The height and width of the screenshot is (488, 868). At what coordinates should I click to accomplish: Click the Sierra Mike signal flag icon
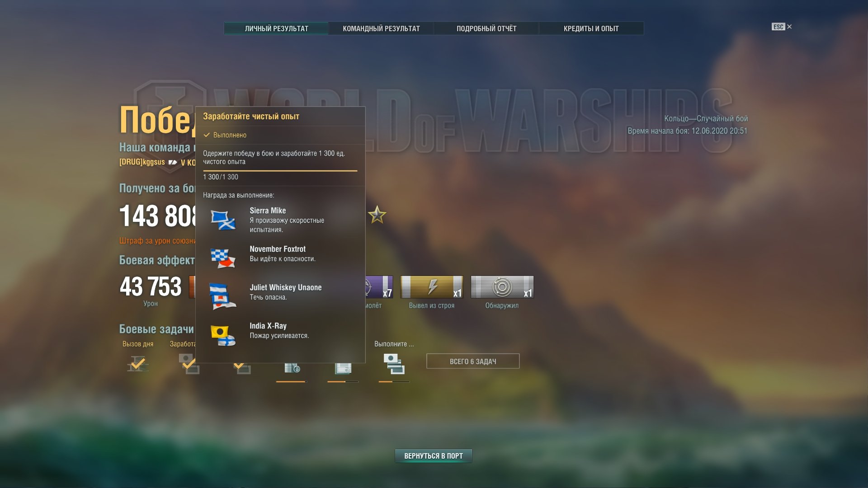tap(223, 220)
